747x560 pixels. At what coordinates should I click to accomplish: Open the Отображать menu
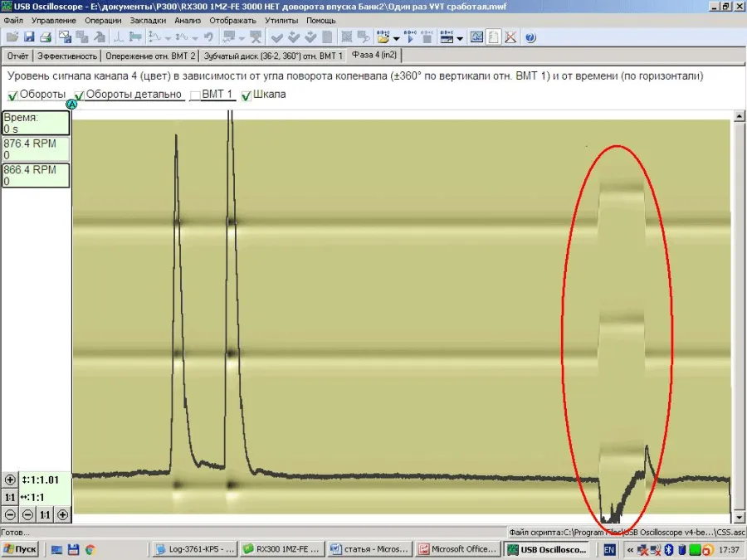pos(233,21)
